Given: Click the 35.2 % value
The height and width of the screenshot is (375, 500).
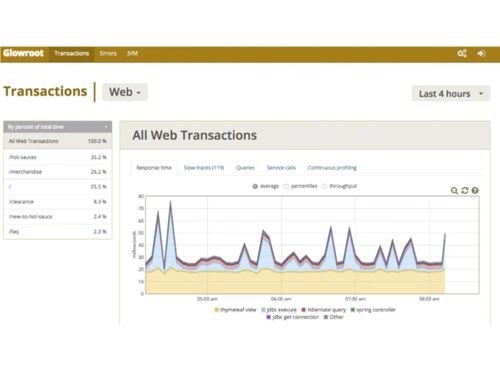Looking at the screenshot, I should tap(98, 157).
